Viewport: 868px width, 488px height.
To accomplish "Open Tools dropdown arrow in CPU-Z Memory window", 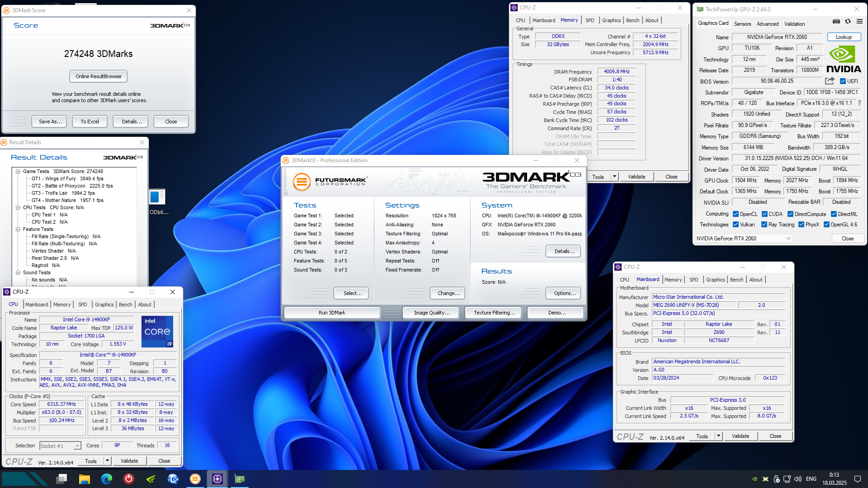I will 614,177.
